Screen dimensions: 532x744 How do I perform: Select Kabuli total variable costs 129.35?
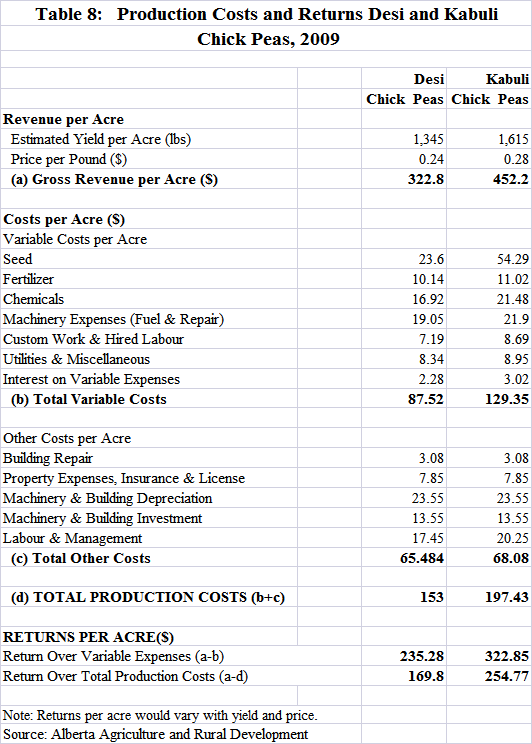click(x=507, y=399)
